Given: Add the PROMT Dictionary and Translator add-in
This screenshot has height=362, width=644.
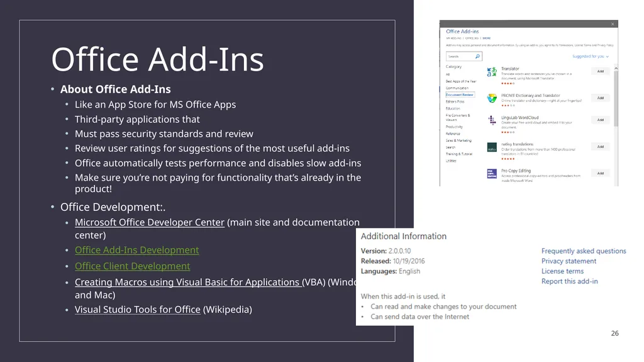Looking at the screenshot, I should point(601,98).
